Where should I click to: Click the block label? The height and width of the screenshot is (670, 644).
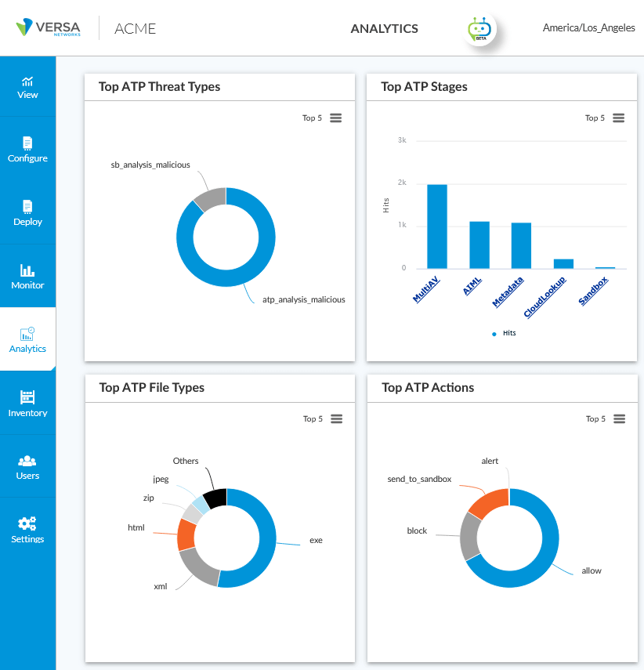(x=417, y=531)
